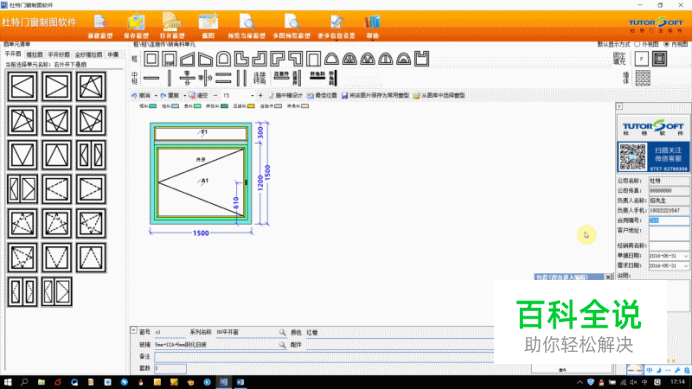Click the search icon beside 系列名称 field
692x389 pixels.
(282, 332)
